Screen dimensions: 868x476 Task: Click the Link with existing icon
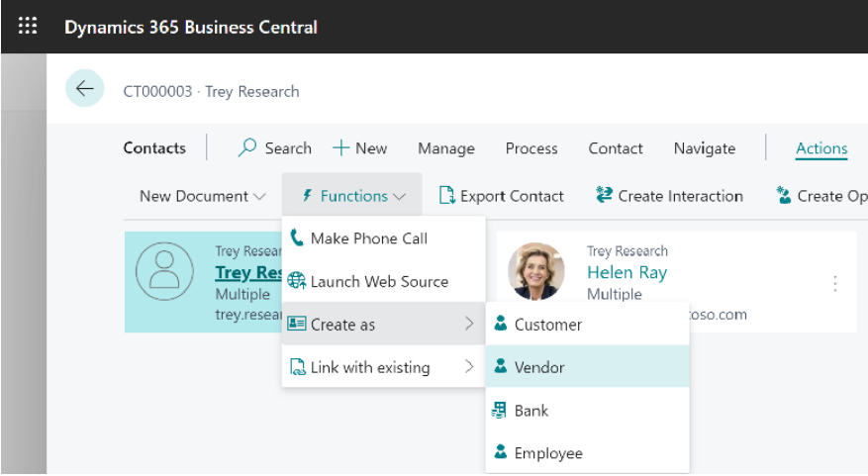[297, 366]
